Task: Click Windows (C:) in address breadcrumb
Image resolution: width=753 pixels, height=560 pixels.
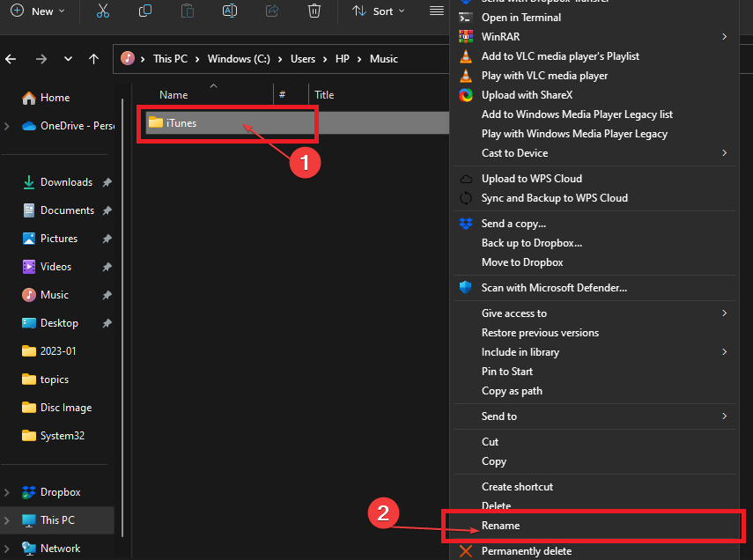Action: 239,59
